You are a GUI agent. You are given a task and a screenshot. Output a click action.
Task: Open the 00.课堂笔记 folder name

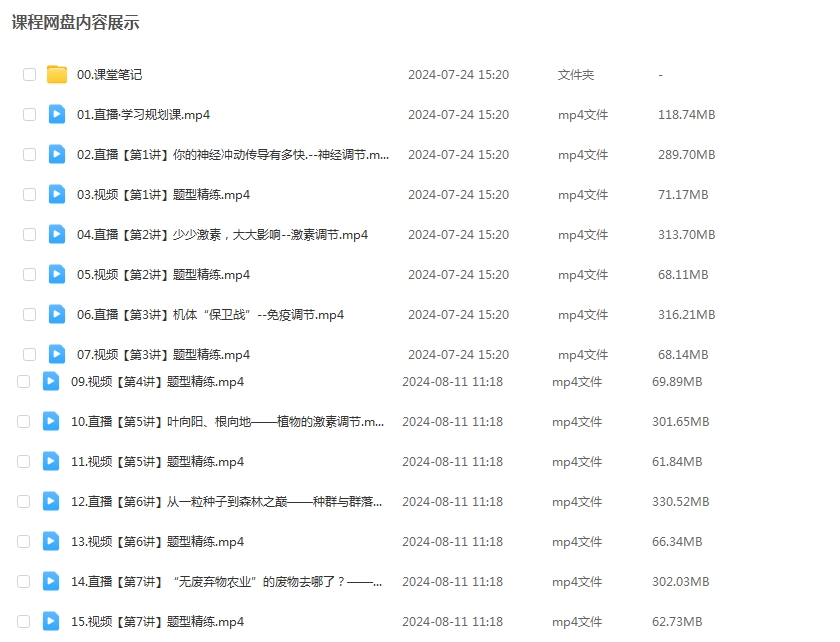109,75
